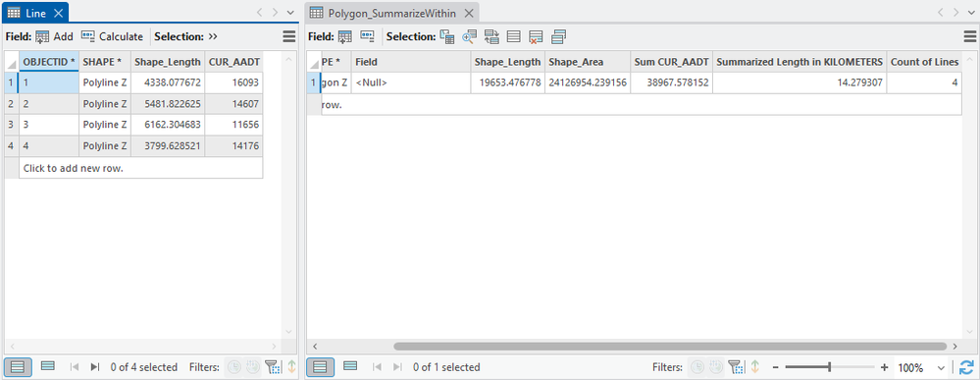This screenshot has height=380, width=980.
Task: Toggle Show all records in Line table
Action: tap(18, 367)
